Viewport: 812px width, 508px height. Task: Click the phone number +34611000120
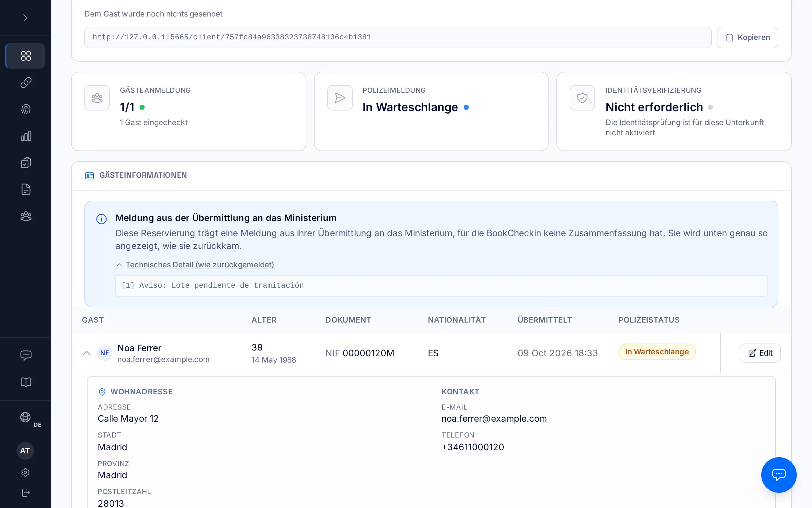[473, 447]
